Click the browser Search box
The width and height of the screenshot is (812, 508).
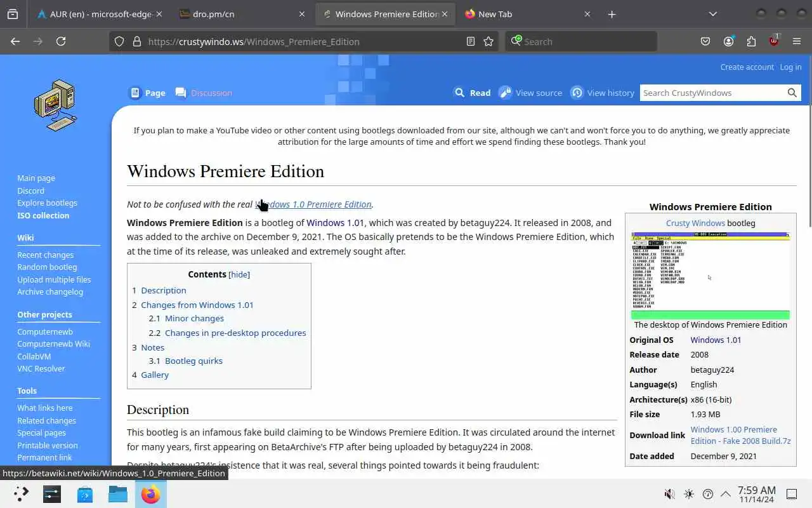coord(581,41)
